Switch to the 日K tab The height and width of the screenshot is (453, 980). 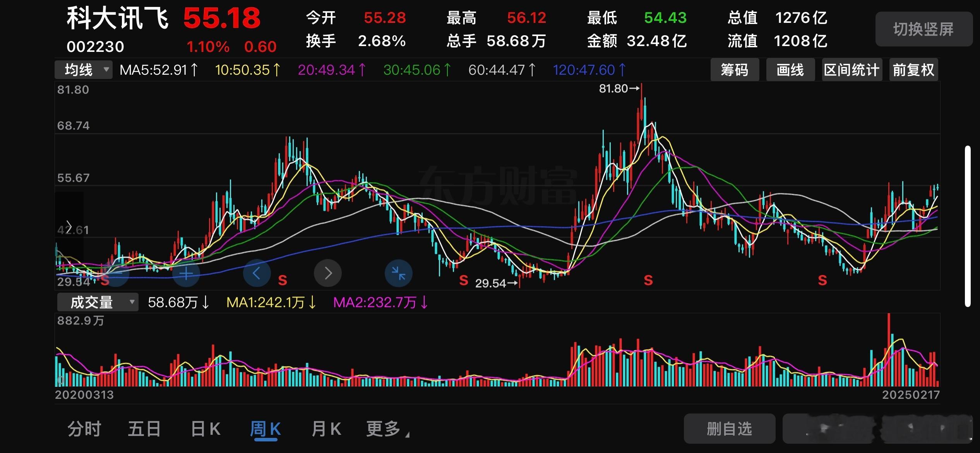coord(206,429)
